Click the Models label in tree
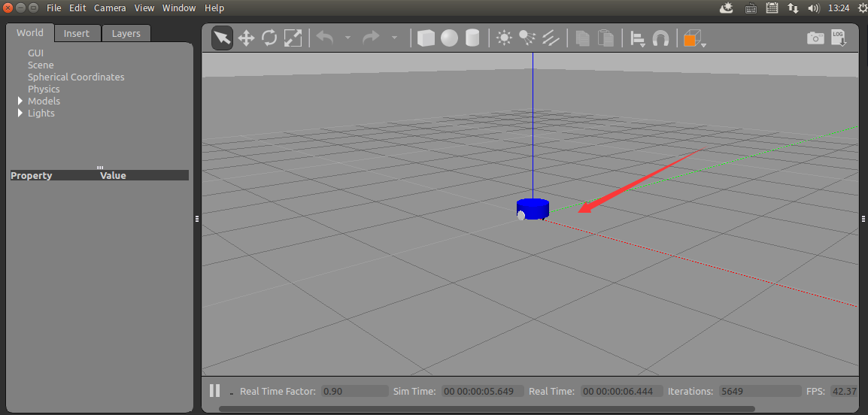This screenshot has width=868, height=415. (44, 101)
